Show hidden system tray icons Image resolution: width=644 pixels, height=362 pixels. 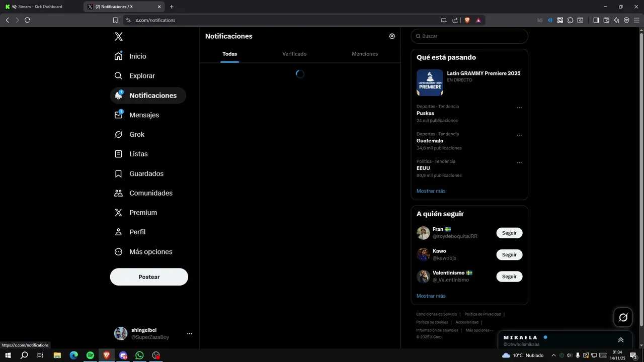tap(553, 355)
